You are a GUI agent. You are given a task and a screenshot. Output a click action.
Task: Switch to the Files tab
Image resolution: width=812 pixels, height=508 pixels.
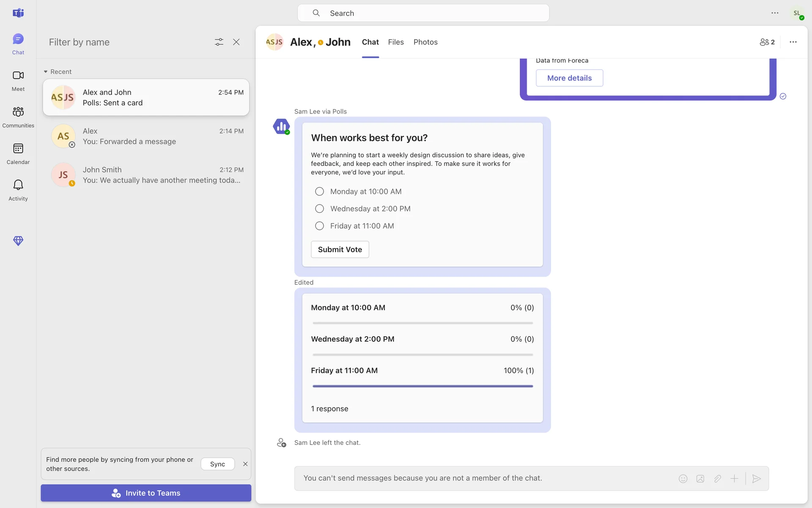click(x=395, y=42)
